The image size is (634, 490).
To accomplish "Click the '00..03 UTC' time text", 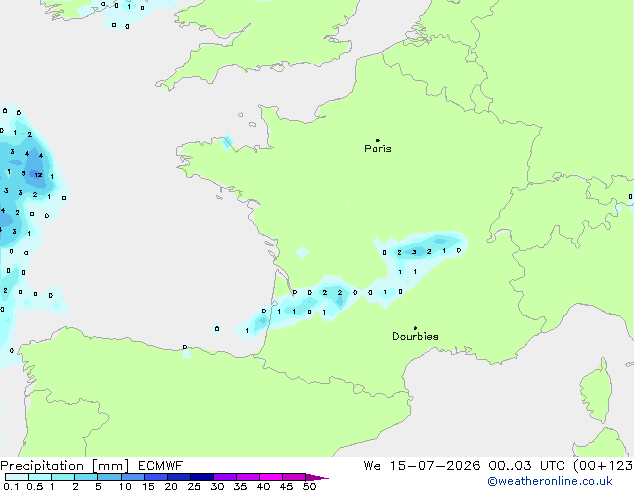I will pyautogui.click(x=526, y=466).
